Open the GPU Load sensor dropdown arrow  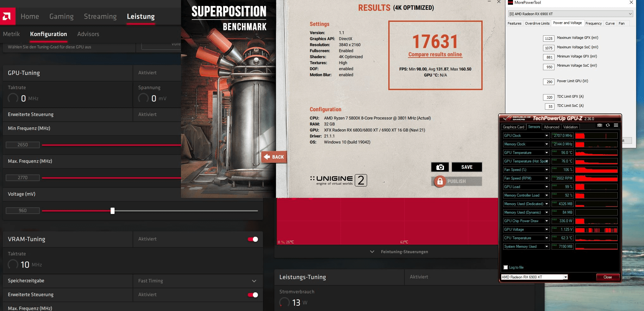pos(547,187)
